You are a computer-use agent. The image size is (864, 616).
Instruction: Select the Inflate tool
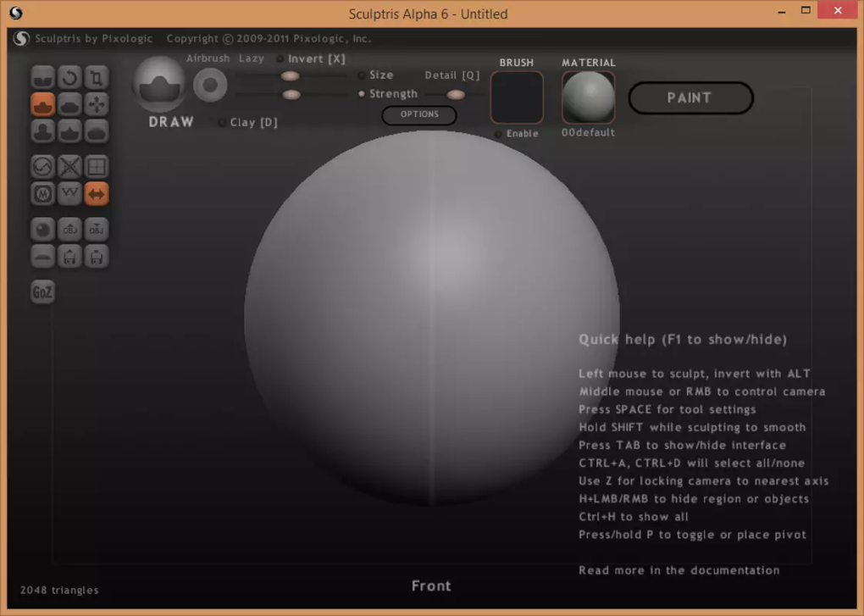(42, 130)
